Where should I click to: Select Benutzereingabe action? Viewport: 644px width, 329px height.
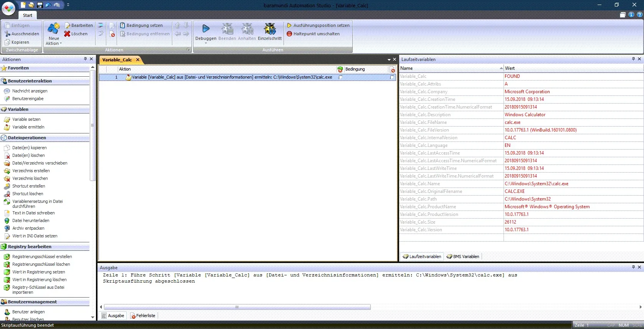tap(28, 99)
